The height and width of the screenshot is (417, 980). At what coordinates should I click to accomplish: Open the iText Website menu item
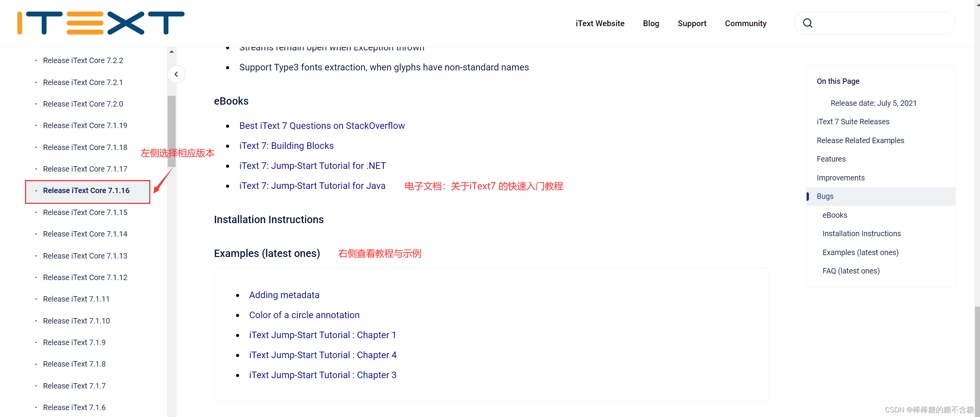600,23
